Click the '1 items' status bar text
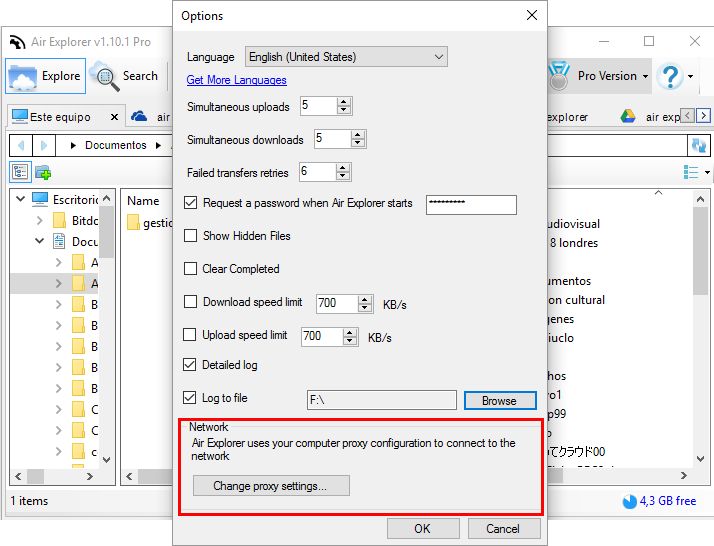Screen dimensions: 714x546 (x=29, y=501)
